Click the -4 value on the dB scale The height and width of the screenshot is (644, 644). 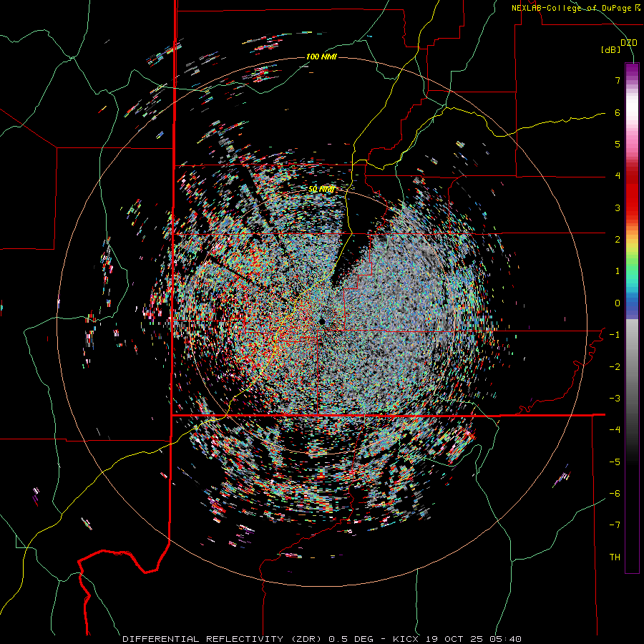tap(615, 430)
